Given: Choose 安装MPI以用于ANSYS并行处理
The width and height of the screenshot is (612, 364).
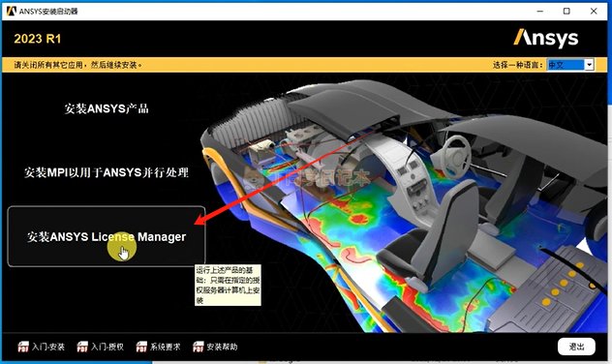Looking at the screenshot, I should [x=107, y=172].
